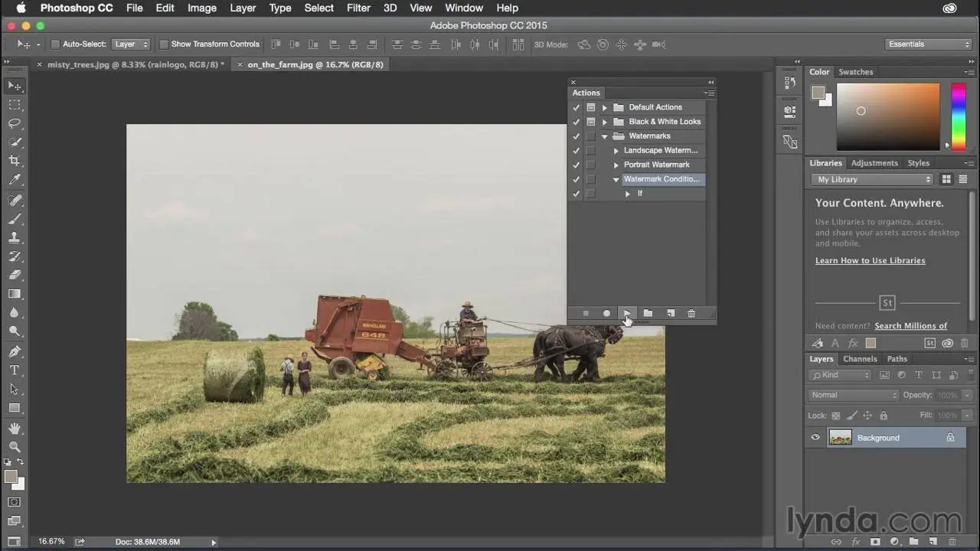Select the Crop tool

[x=15, y=161]
